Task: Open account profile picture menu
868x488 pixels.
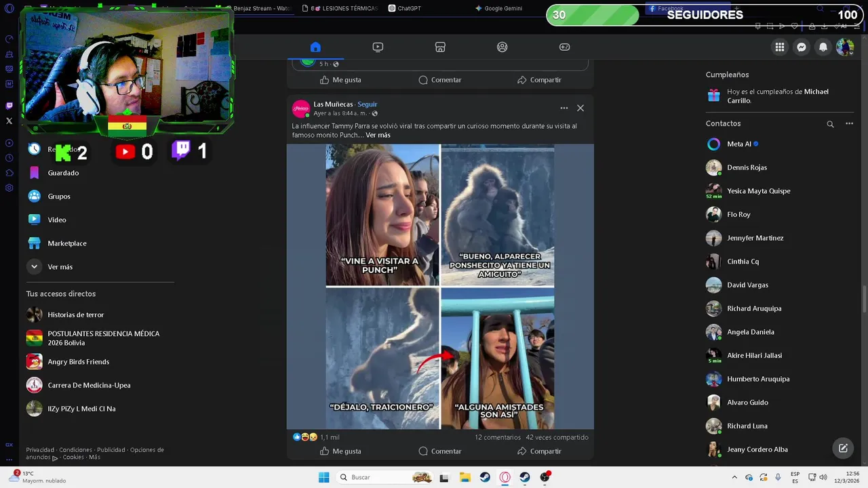Action: tap(845, 47)
